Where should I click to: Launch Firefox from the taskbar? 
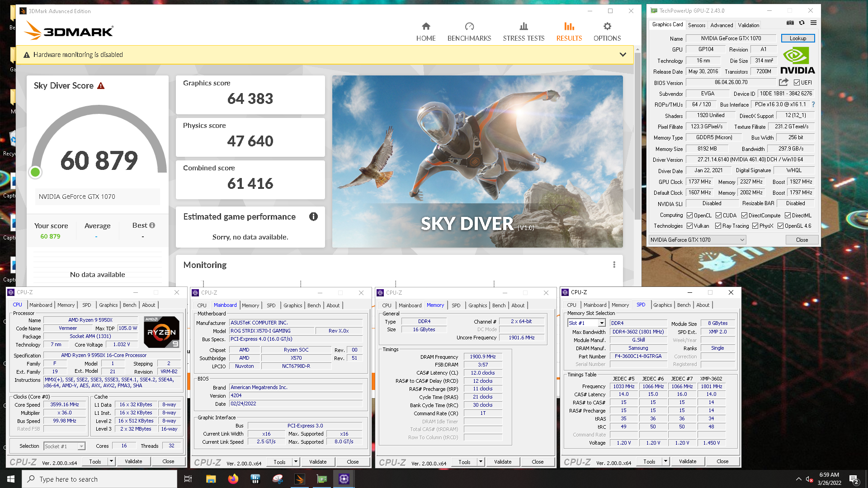pos(233,479)
